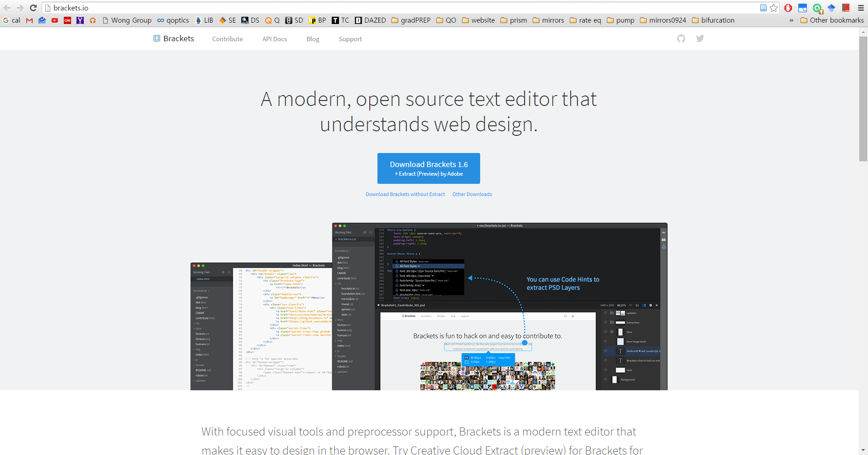
Task: Open the Other bookmarks folder
Action: click(x=832, y=20)
